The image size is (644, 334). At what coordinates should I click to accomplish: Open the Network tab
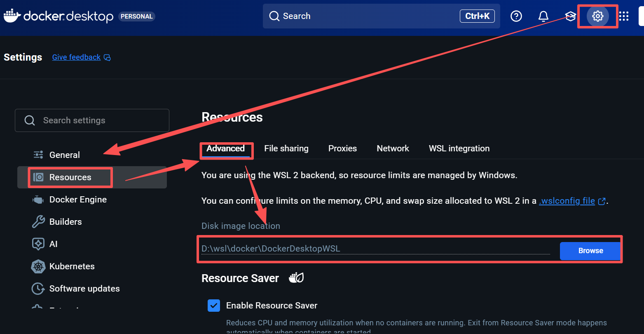(x=393, y=148)
